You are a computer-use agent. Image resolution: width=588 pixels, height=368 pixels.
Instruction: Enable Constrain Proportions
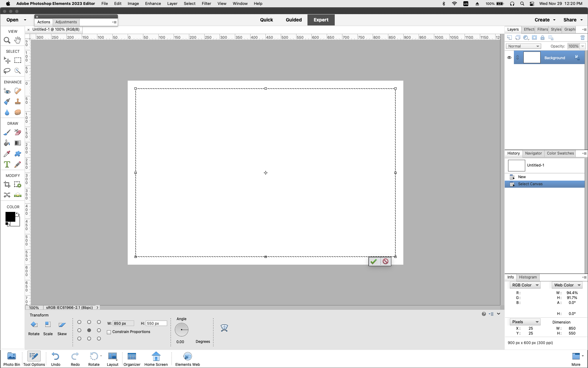click(x=109, y=332)
